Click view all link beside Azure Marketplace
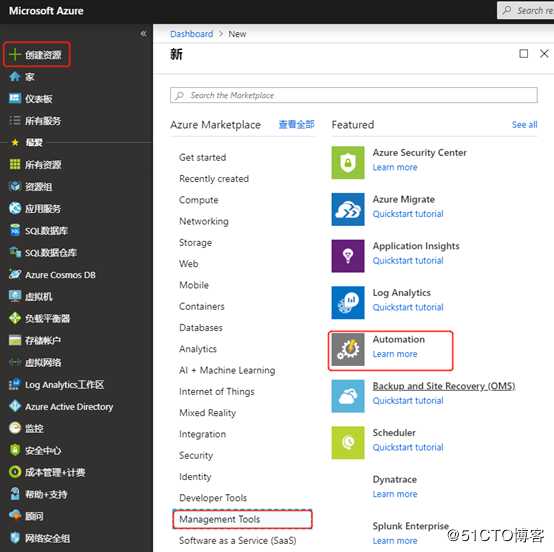This screenshot has width=554, height=552. tap(296, 124)
